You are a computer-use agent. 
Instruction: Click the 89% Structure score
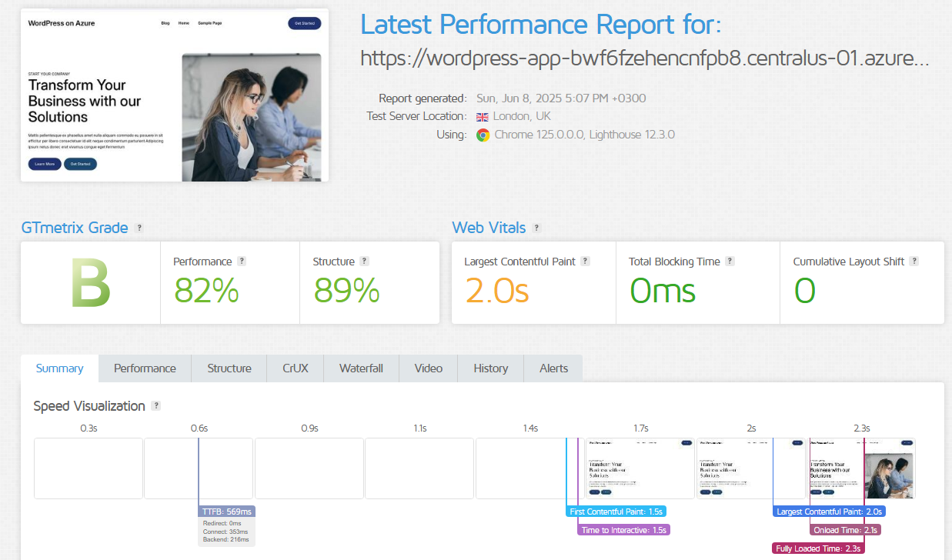(x=347, y=291)
